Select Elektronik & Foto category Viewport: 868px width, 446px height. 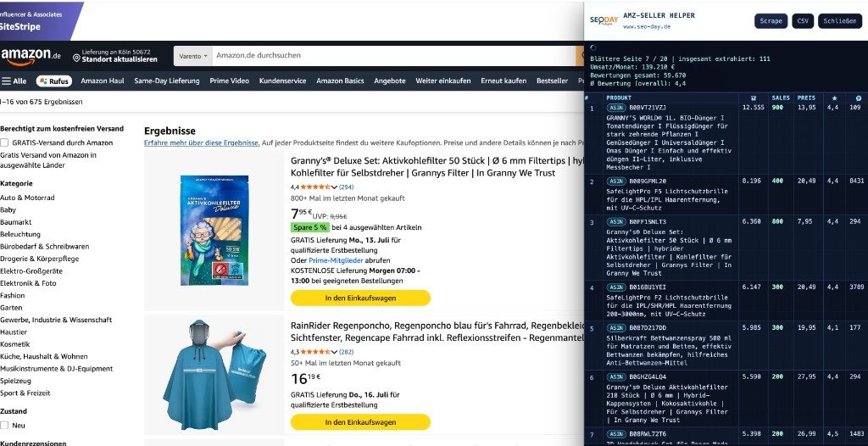click(28, 283)
